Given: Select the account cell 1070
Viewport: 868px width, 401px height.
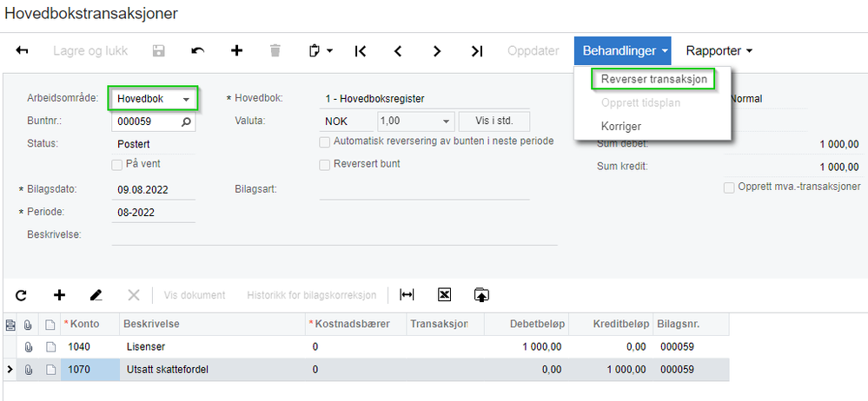Looking at the screenshot, I should [x=89, y=369].
